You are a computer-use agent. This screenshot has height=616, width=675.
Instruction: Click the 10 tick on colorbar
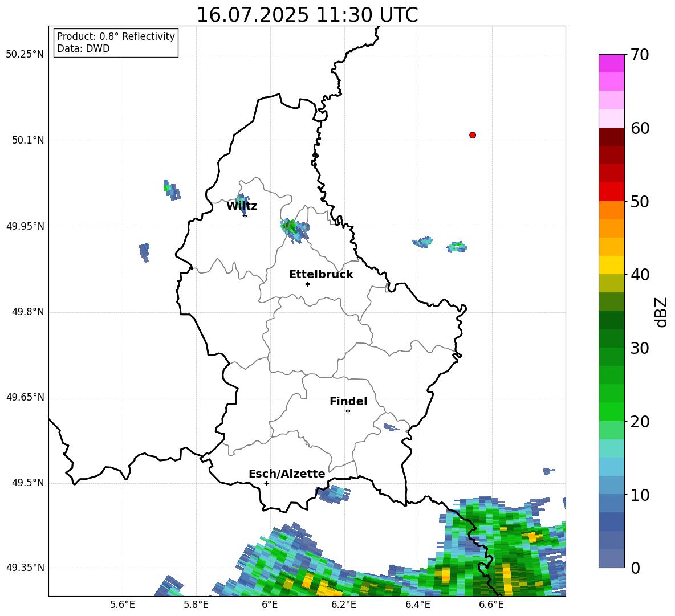click(x=640, y=495)
